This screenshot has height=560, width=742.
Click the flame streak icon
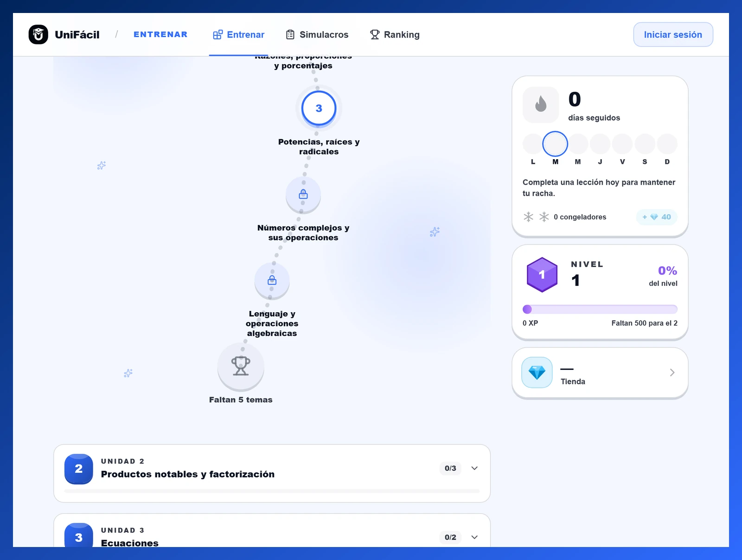coord(541,104)
